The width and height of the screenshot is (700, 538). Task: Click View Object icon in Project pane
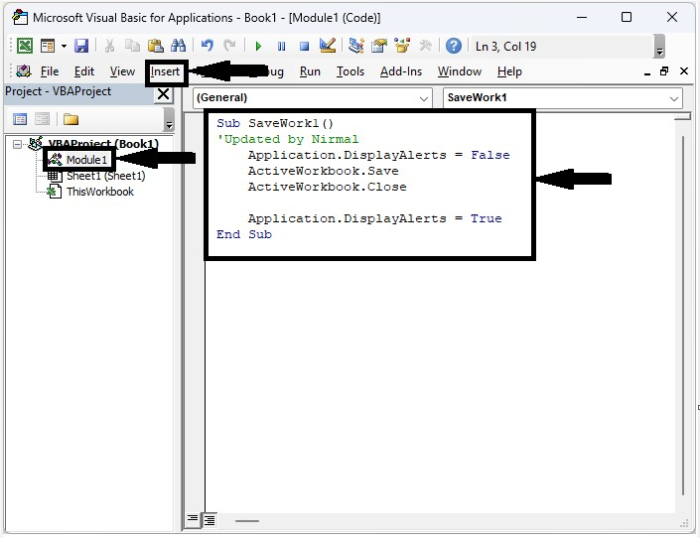pos(42,119)
